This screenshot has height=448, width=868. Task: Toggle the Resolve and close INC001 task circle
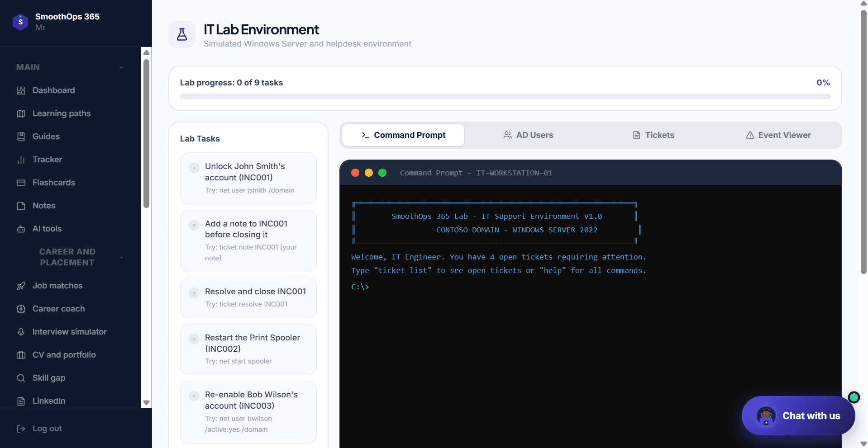(194, 293)
